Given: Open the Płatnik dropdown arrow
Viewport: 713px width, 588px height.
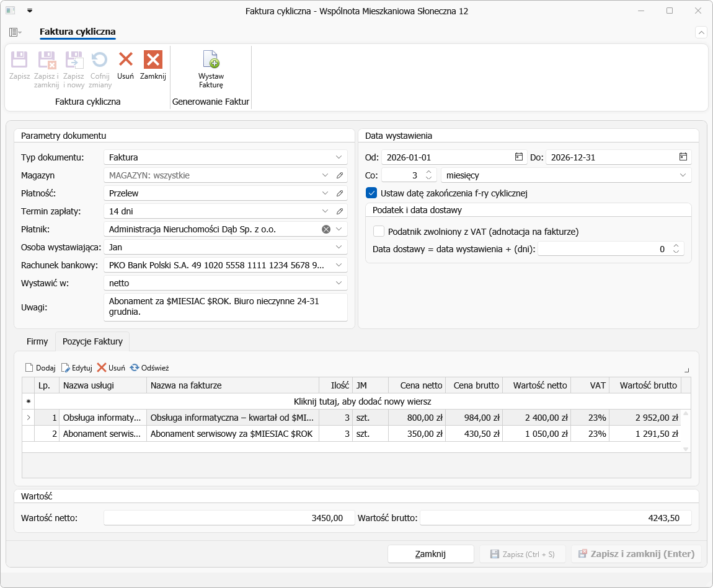Looking at the screenshot, I should pos(339,229).
